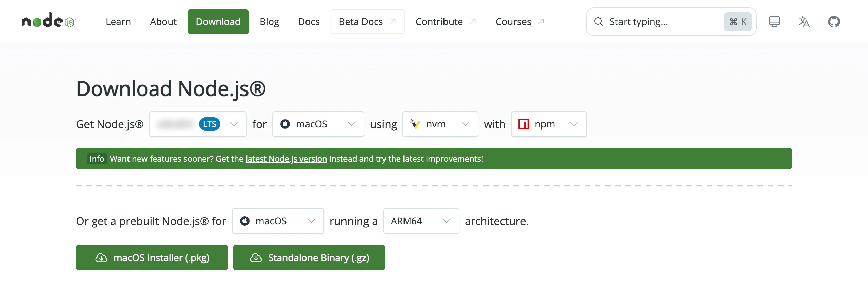
Task: Open the Courses link
Action: coord(520,22)
